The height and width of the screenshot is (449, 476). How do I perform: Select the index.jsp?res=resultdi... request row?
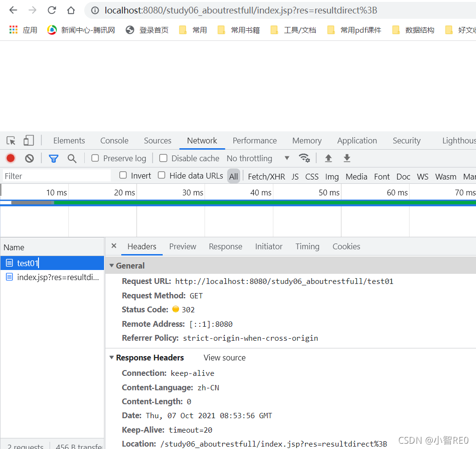(52, 277)
